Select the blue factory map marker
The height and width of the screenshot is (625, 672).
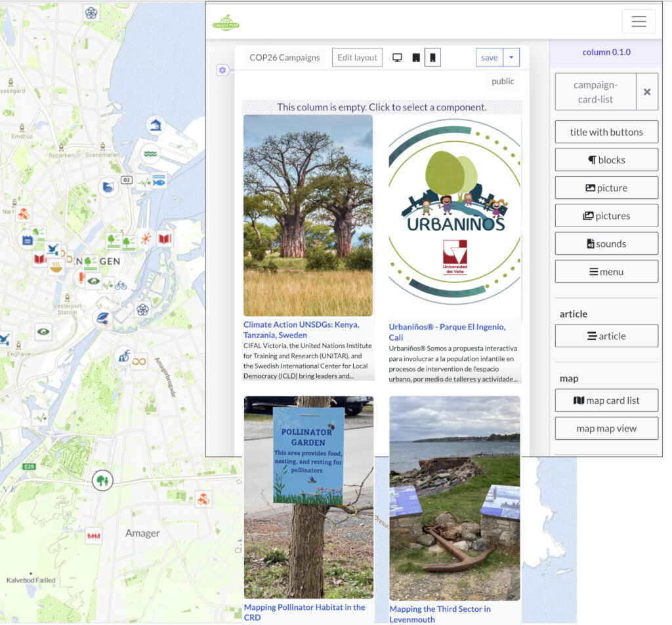point(28,240)
